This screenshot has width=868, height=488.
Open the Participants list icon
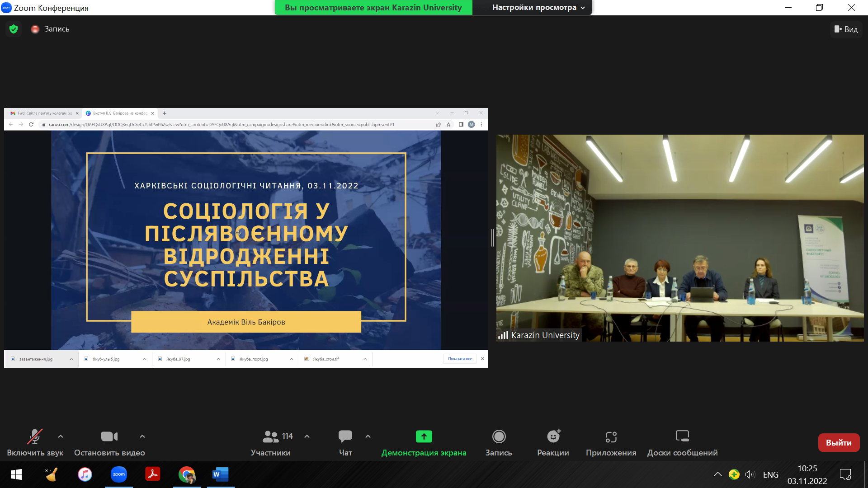(271, 436)
